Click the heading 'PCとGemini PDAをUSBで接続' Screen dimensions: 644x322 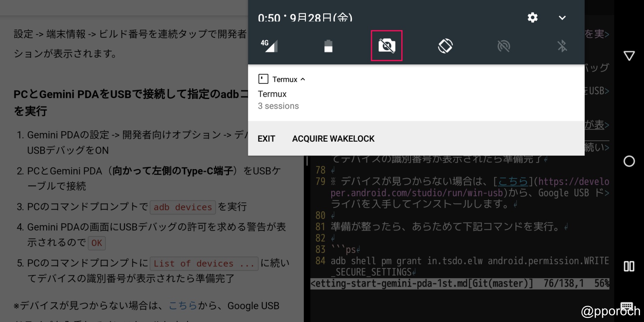[131, 102]
